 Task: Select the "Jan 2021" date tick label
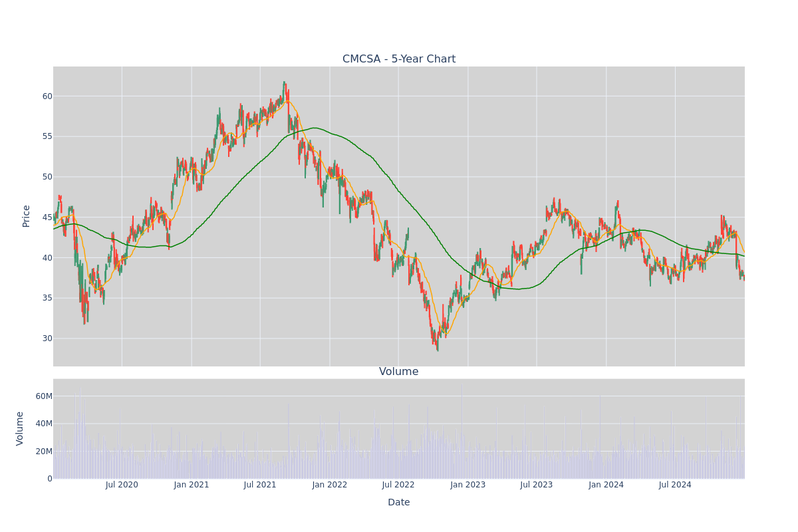coord(192,485)
